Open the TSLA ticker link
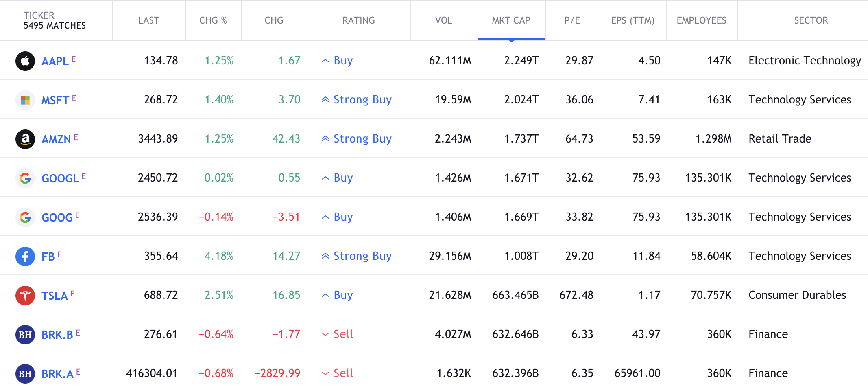The width and height of the screenshot is (868, 386). (55, 296)
